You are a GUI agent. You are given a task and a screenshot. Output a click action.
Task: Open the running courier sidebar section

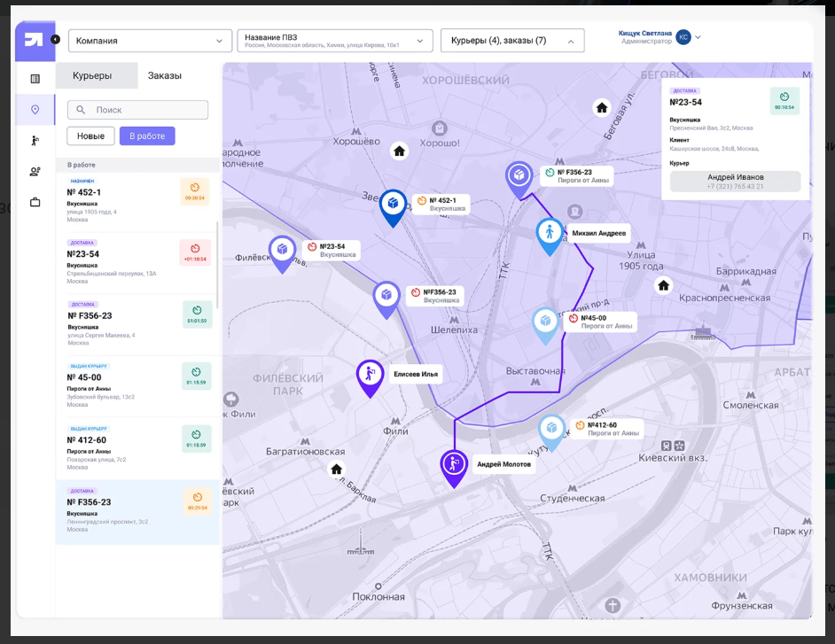point(35,141)
